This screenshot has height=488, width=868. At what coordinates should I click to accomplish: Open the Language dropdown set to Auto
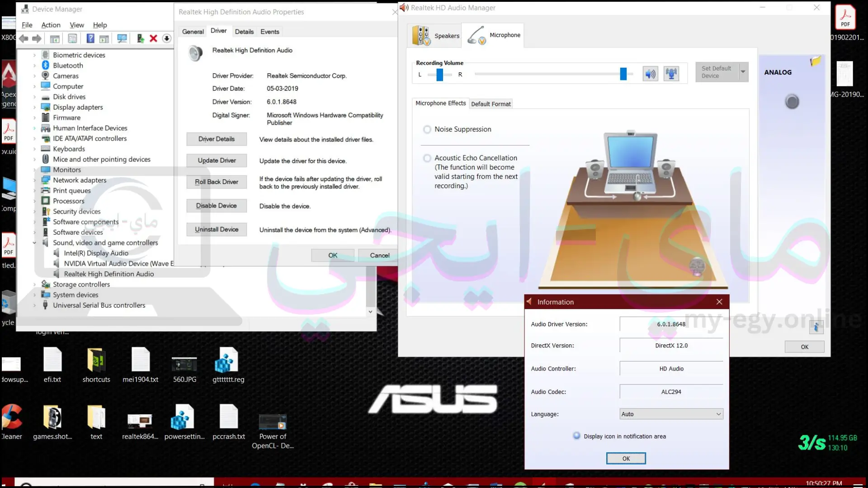click(x=671, y=414)
